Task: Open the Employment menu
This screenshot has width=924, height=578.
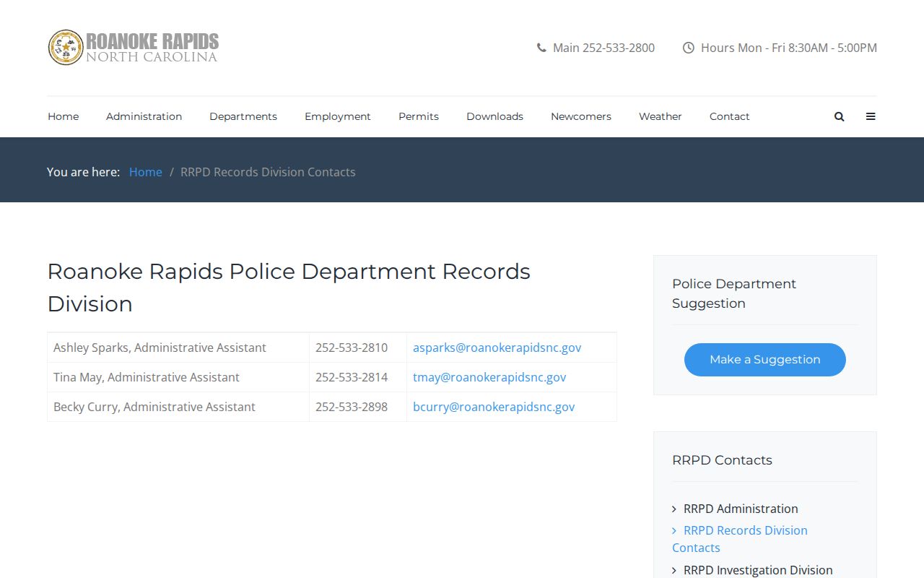Action: point(338,116)
